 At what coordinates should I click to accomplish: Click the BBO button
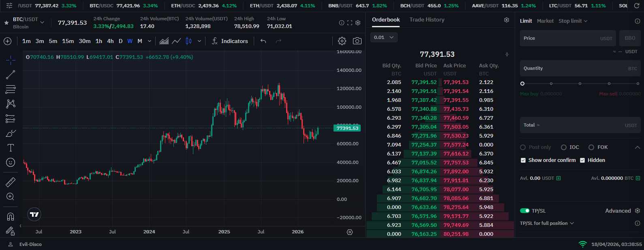click(x=630, y=38)
